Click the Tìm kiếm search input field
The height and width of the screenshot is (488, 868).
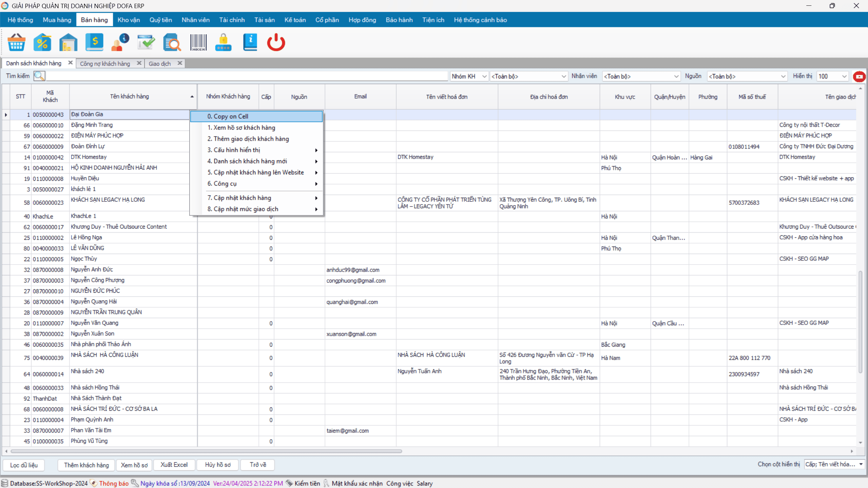[x=247, y=76]
